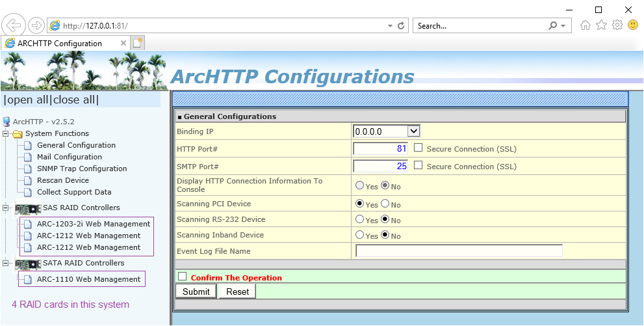644x326 pixels.
Task: Open address bar history dropdown arrow
Action: pos(390,26)
